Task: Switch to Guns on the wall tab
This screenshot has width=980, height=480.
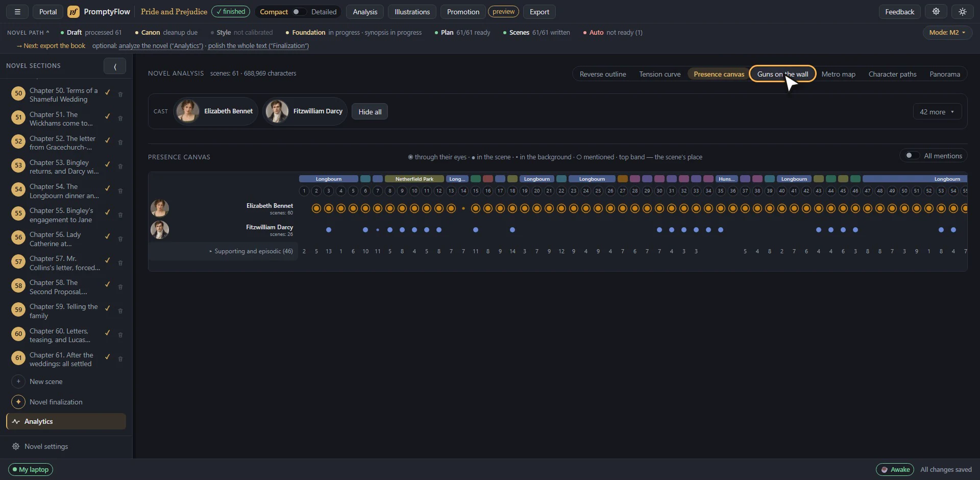Action: pos(782,74)
